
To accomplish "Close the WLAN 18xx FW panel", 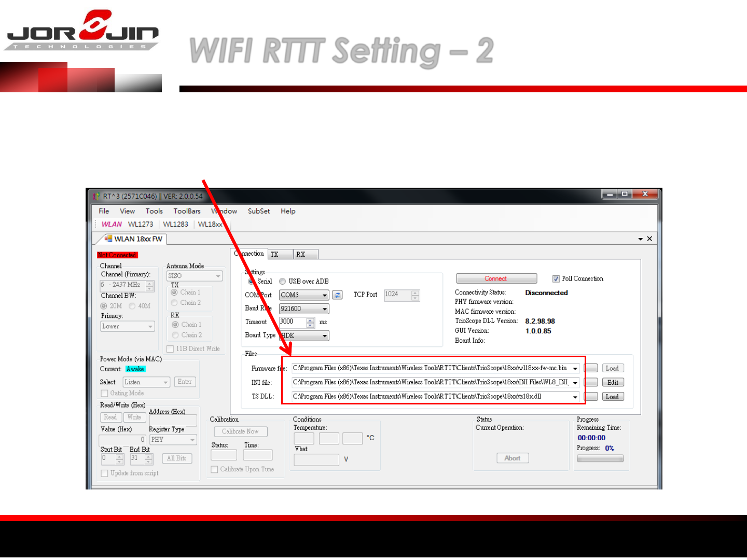I will [649, 239].
